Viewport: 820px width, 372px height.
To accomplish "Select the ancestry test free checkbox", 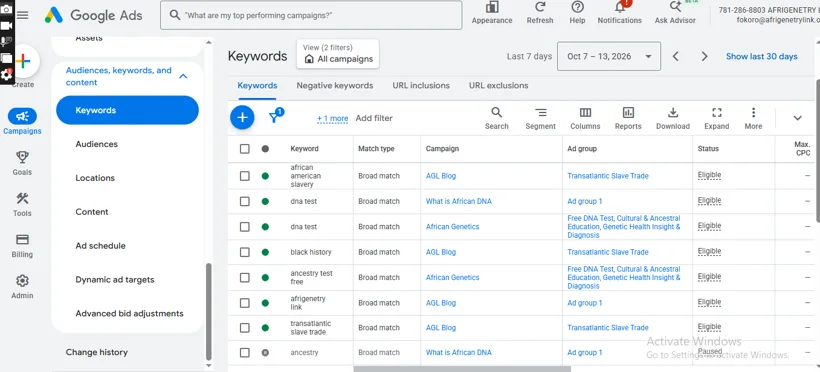I will coord(245,277).
